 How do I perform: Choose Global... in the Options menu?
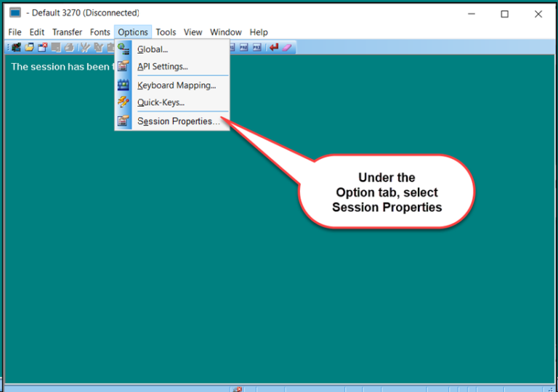(153, 49)
